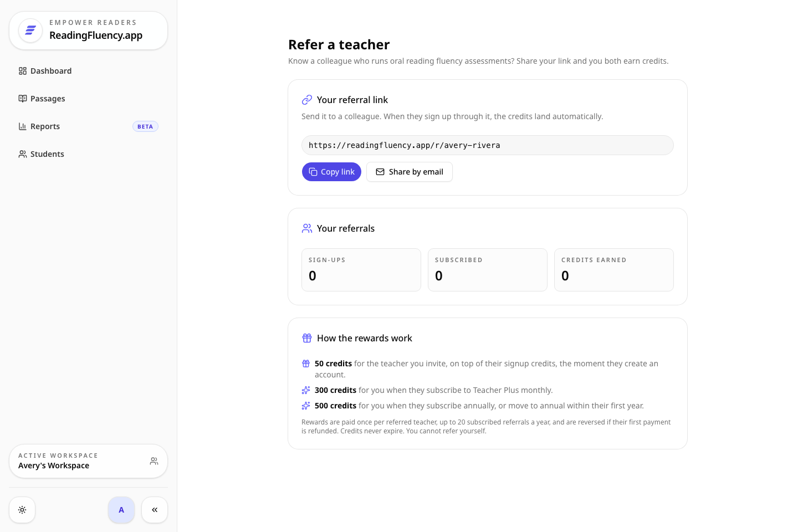Collapse the sidebar with the double chevron
The image size is (798, 532).
[x=155, y=510]
